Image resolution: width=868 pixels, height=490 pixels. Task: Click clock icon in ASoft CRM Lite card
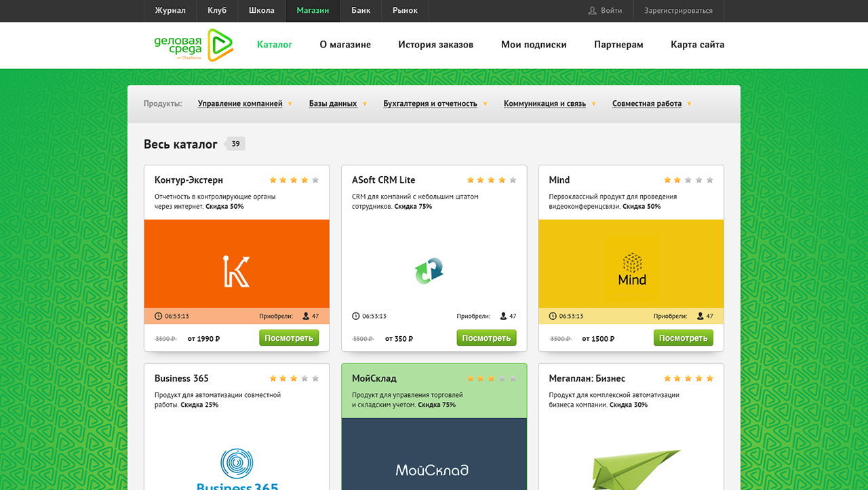[x=356, y=316]
